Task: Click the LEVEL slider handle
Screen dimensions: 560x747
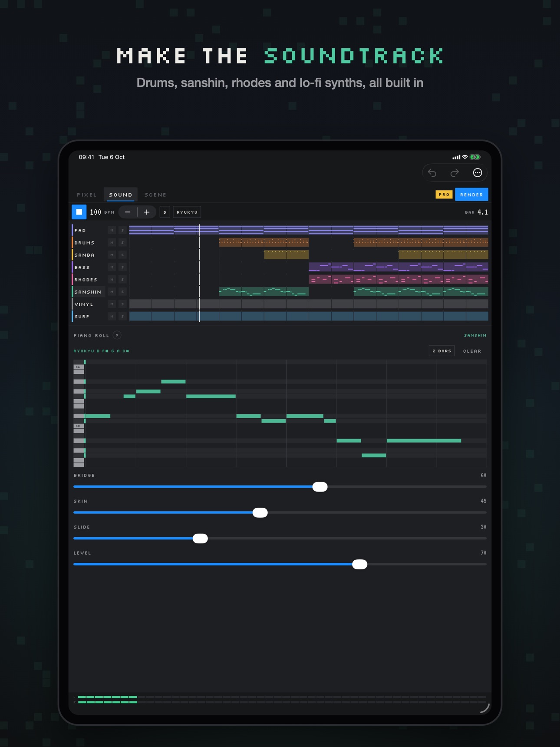Action: (x=359, y=564)
